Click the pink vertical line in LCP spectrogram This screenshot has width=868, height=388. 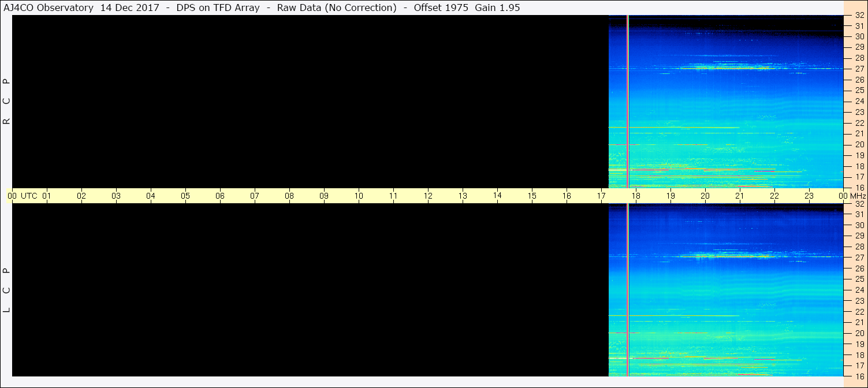(x=628, y=290)
